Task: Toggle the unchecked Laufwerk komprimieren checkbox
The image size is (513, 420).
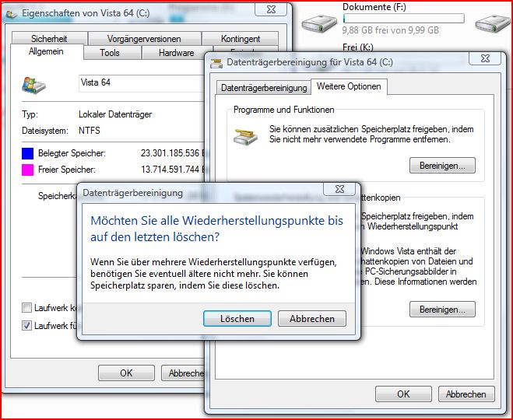Action: pyautogui.click(x=26, y=307)
